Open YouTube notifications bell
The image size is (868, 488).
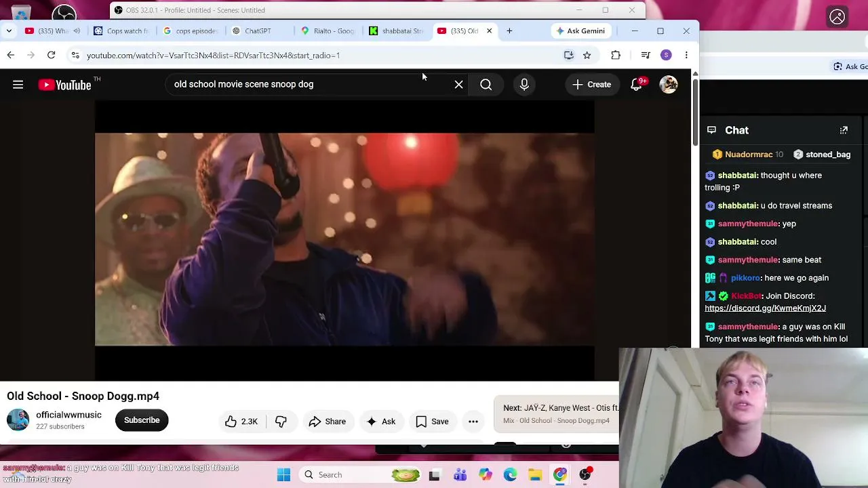coord(636,85)
